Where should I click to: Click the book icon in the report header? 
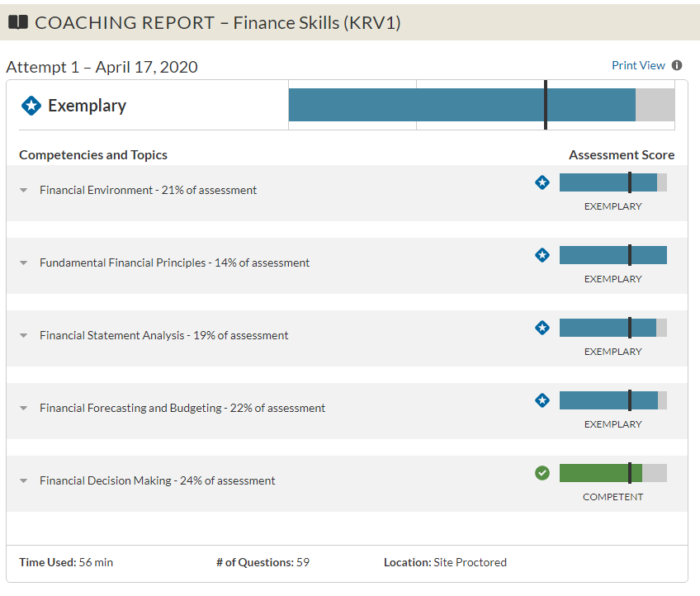pyautogui.click(x=19, y=24)
